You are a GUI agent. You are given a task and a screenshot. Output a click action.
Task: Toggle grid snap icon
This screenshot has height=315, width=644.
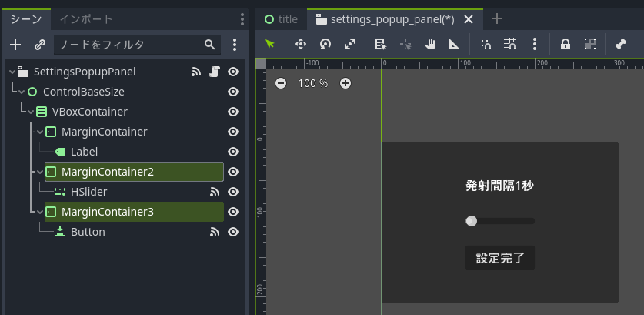(509, 44)
